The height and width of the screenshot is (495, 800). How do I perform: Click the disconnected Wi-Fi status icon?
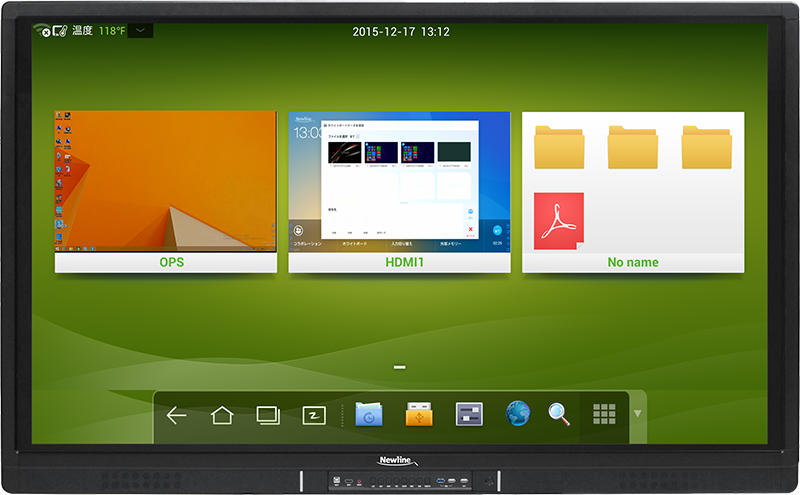42,31
